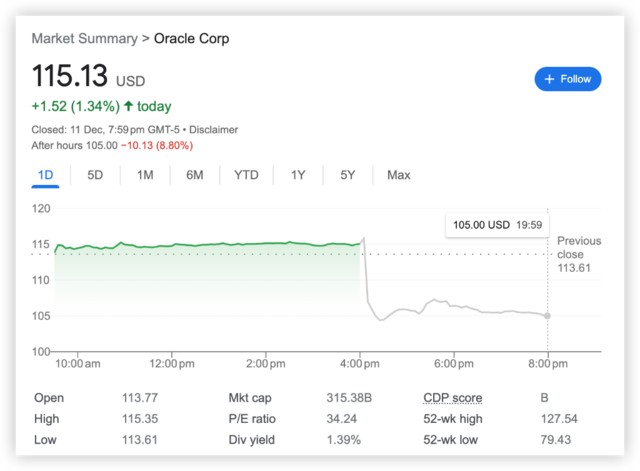Screen dimensions: 640x471
Task: Click the green up arrow beside today
Action: click(x=128, y=106)
